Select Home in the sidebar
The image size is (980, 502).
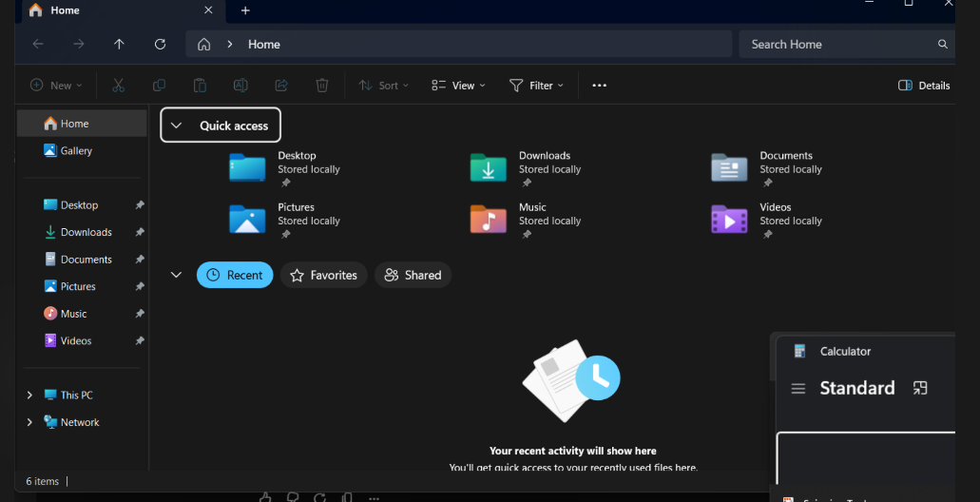(x=82, y=124)
